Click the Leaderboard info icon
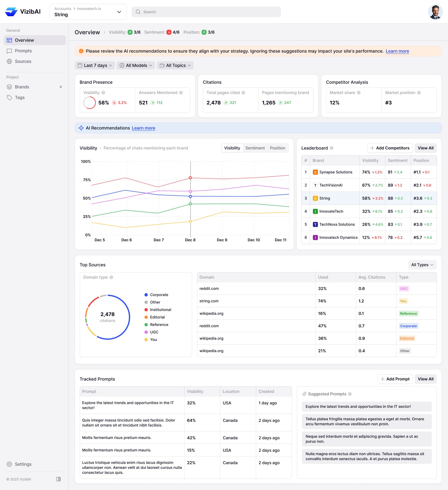Image resolution: width=448 pixels, height=490 pixels. pyautogui.click(x=332, y=148)
